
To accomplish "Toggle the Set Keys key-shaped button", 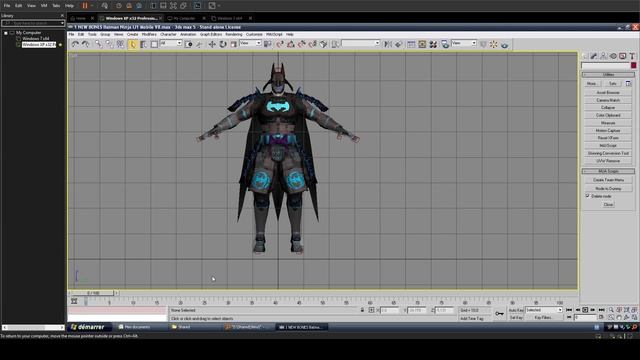I will click(x=499, y=313).
